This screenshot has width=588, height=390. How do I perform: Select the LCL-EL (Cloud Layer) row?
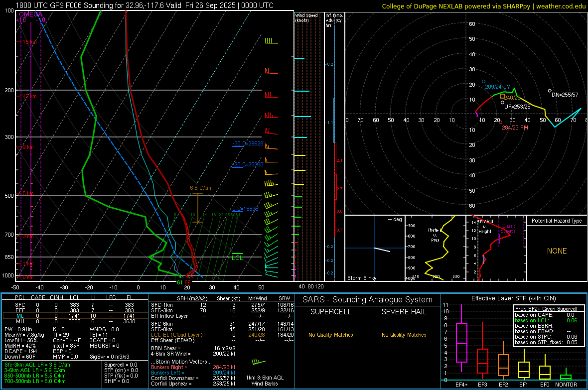pos(222,335)
